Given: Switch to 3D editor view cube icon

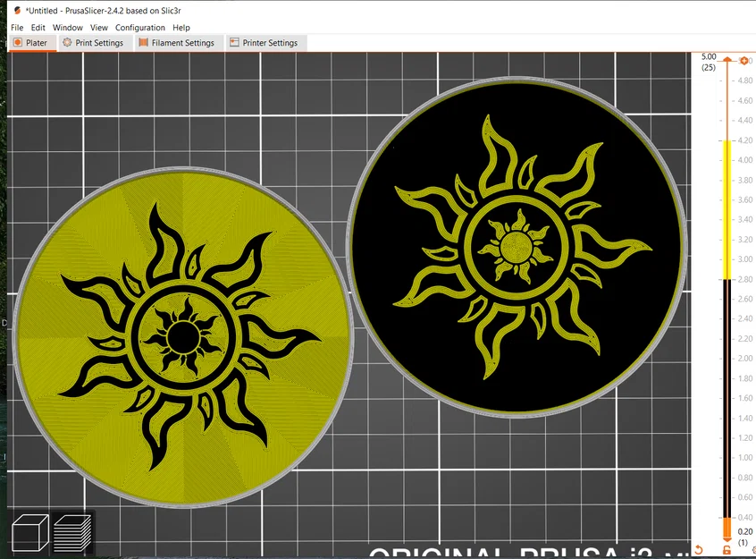Looking at the screenshot, I should click(29, 533).
